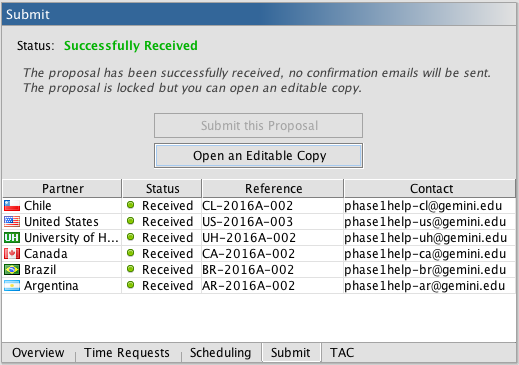Open an Editable Copy of proposal

pos(259,156)
